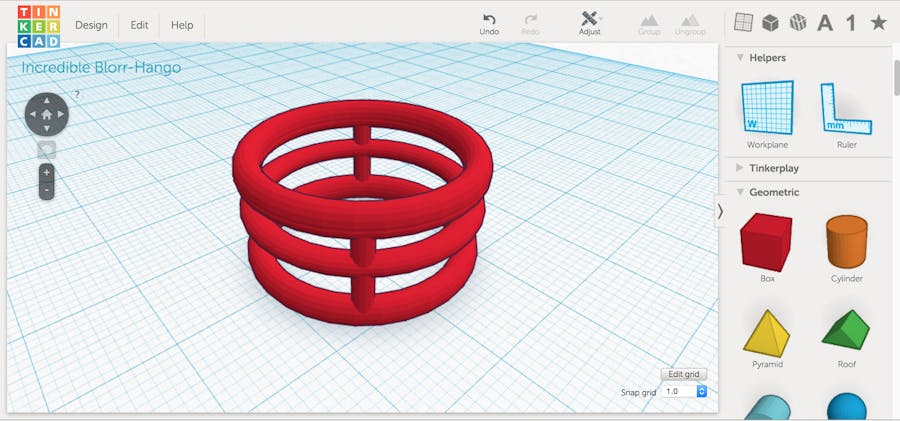Select the orange Cylinder shape

coord(847,249)
